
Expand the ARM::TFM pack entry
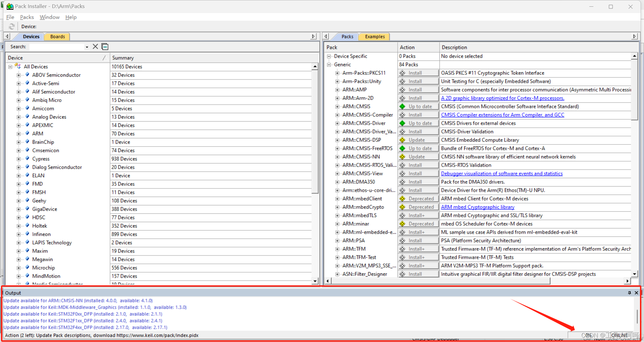coord(337,249)
